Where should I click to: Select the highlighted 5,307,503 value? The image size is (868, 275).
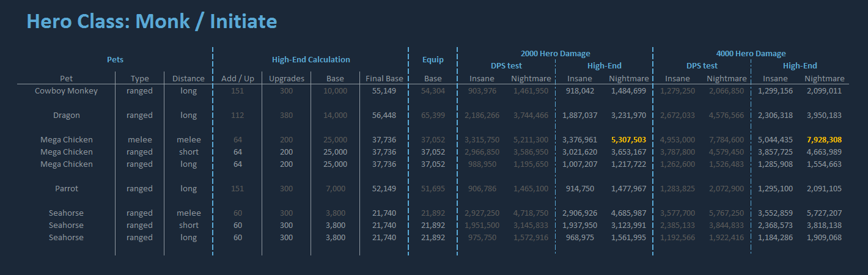point(628,140)
